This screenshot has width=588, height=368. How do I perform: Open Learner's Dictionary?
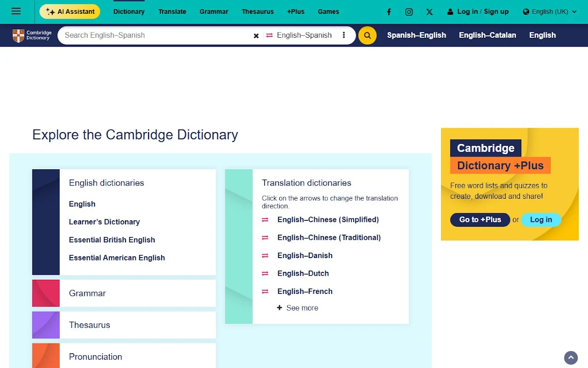[x=104, y=222]
